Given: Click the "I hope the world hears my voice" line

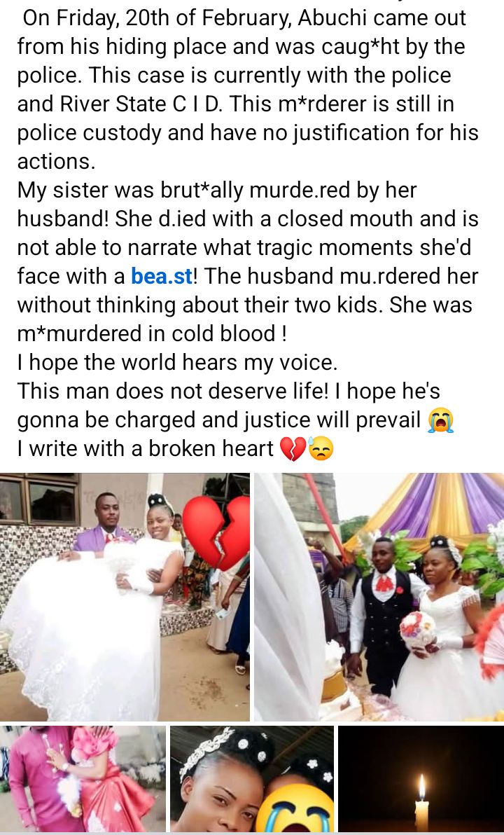Looking at the screenshot, I should pos(177,363).
